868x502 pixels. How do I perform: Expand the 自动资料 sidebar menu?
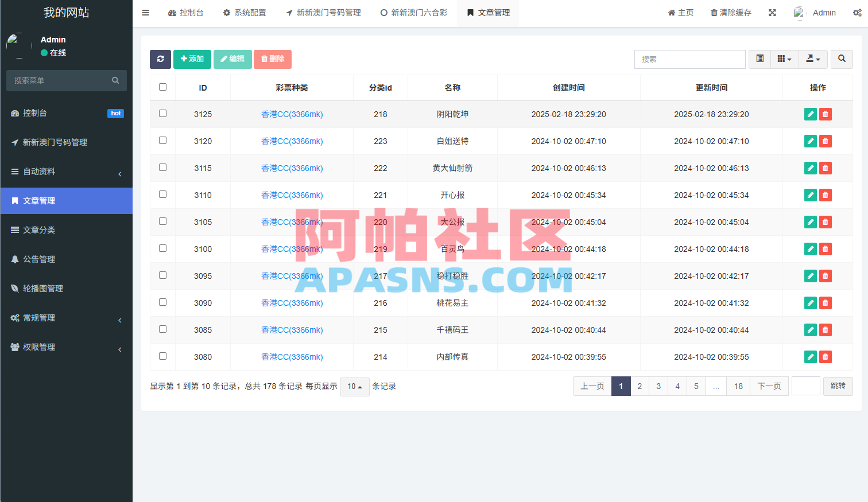pos(67,172)
